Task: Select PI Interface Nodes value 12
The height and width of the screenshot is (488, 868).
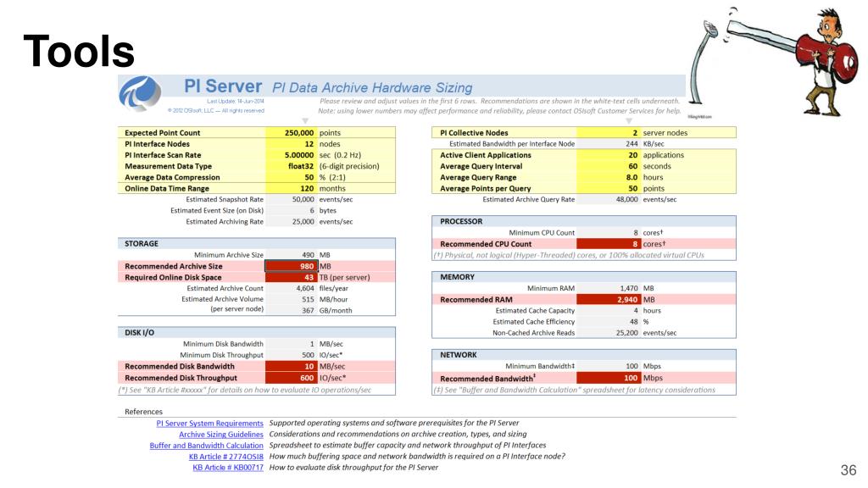Action: (292, 144)
